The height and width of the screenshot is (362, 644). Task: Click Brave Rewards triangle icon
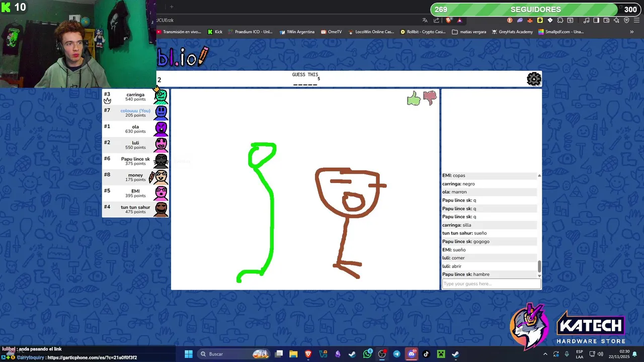point(459,20)
